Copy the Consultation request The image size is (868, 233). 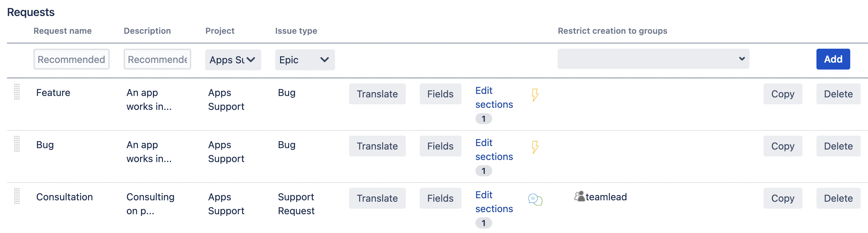coord(783,198)
